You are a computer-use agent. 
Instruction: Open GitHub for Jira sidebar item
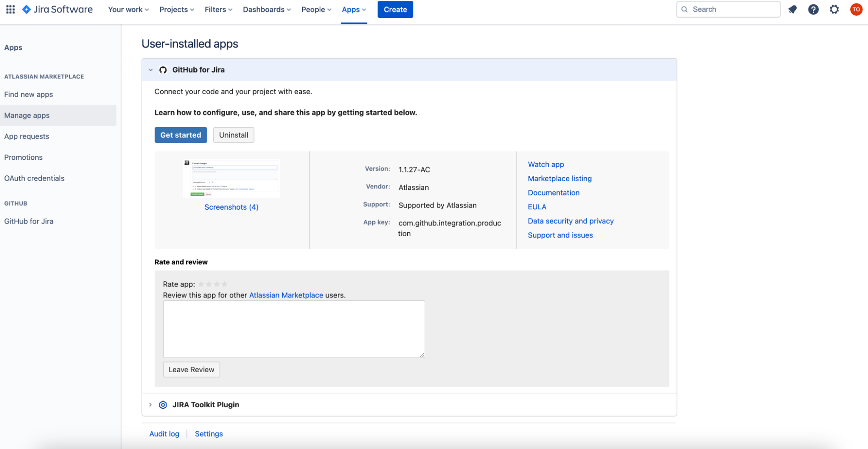[x=29, y=221]
